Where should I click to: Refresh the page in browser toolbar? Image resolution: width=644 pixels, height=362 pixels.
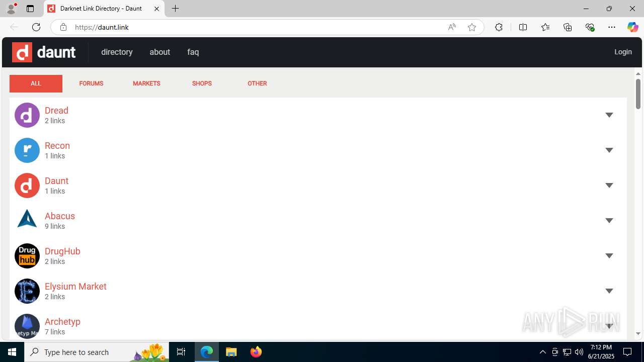(36, 27)
